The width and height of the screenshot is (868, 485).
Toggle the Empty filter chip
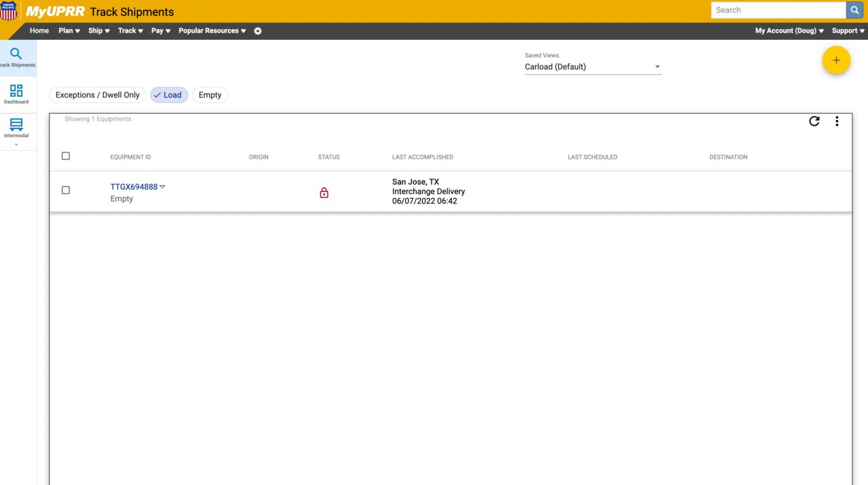pyautogui.click(x=210, y=95)
